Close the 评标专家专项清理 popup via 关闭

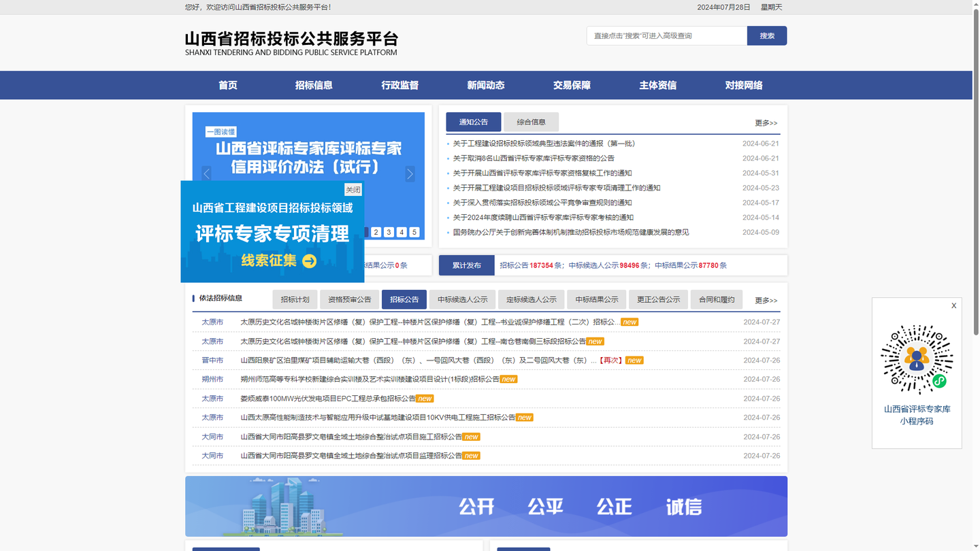(x=353, y=190)
